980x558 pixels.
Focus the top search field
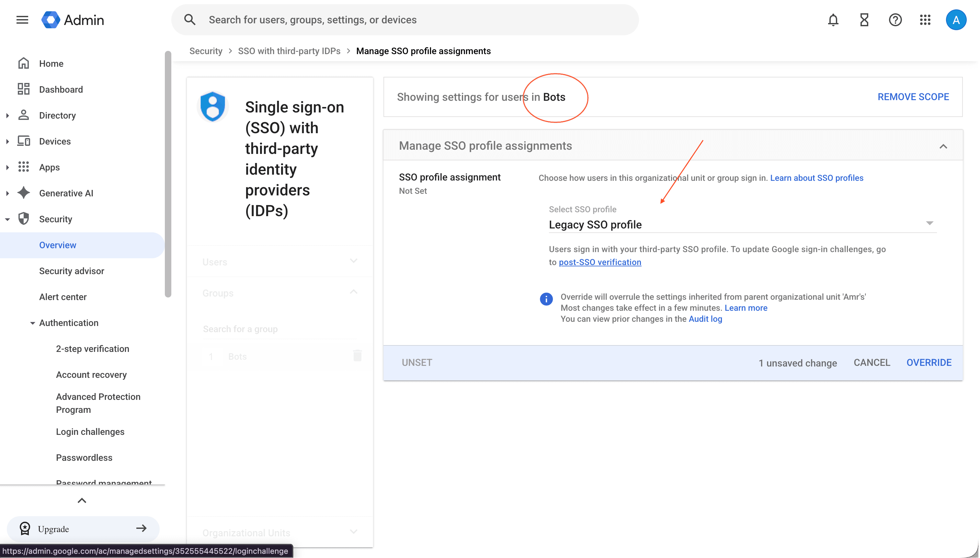[405, 19]
